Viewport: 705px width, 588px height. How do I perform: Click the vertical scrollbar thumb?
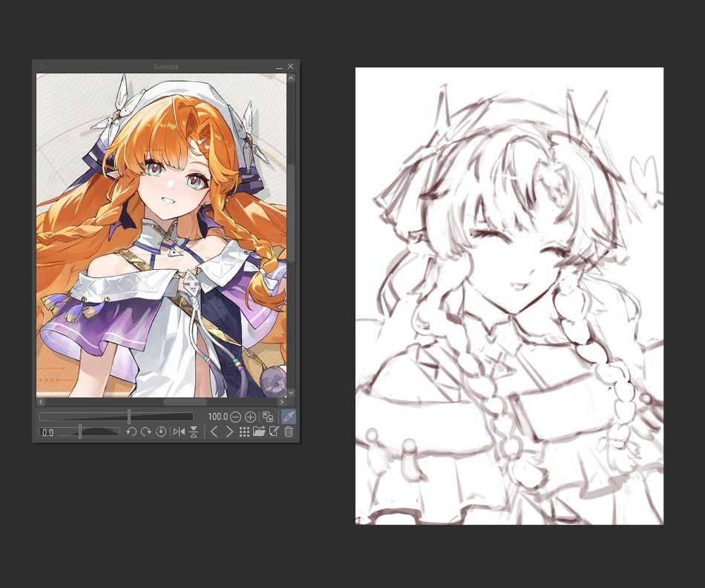(291, 213)
